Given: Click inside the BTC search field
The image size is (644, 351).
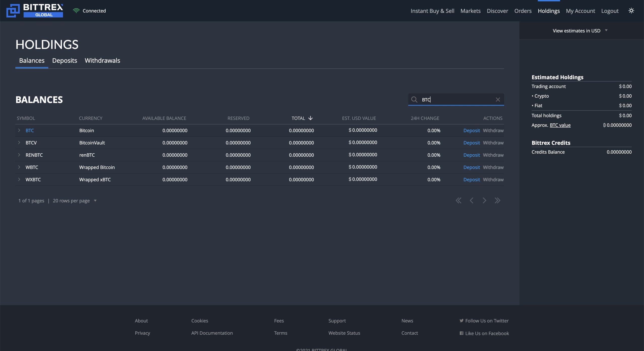Looking at the screenshot, I should 453,99.
